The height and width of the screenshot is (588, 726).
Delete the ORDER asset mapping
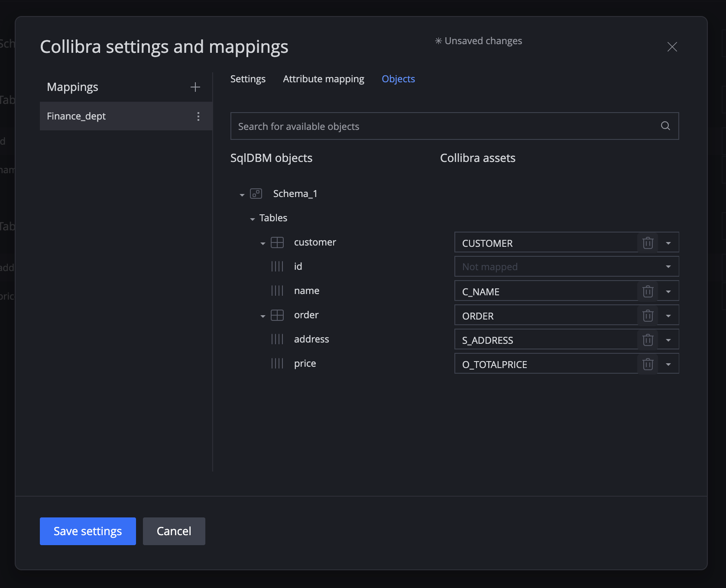tap(648, 315)
